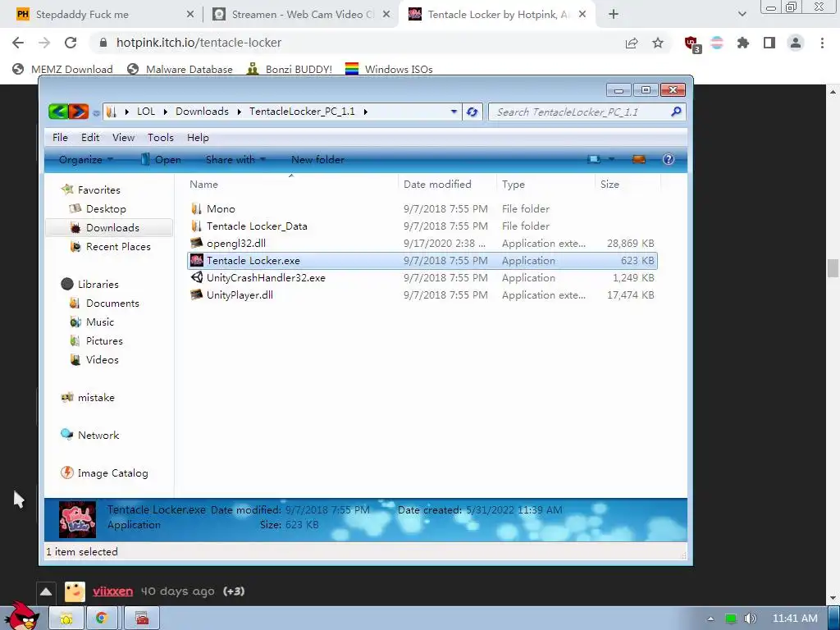Open the address bar history dropdown
840x630 pixels.
pyautogui.click(x=454, y=112)
